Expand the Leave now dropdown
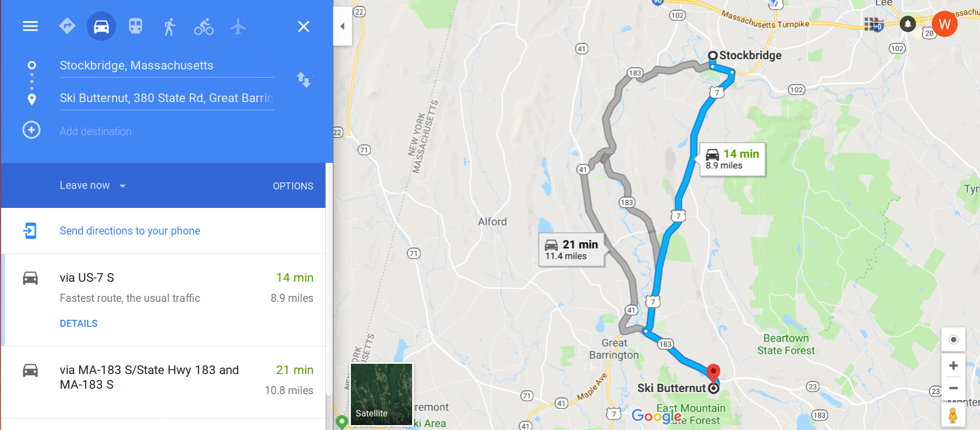980x430 pixels. tap(93, 186)
